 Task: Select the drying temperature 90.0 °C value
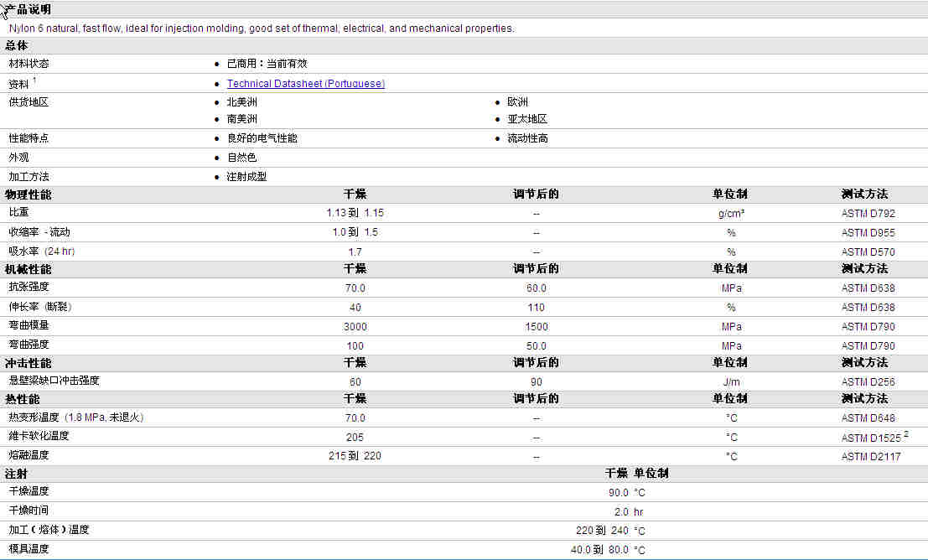[x=627, y=493]
